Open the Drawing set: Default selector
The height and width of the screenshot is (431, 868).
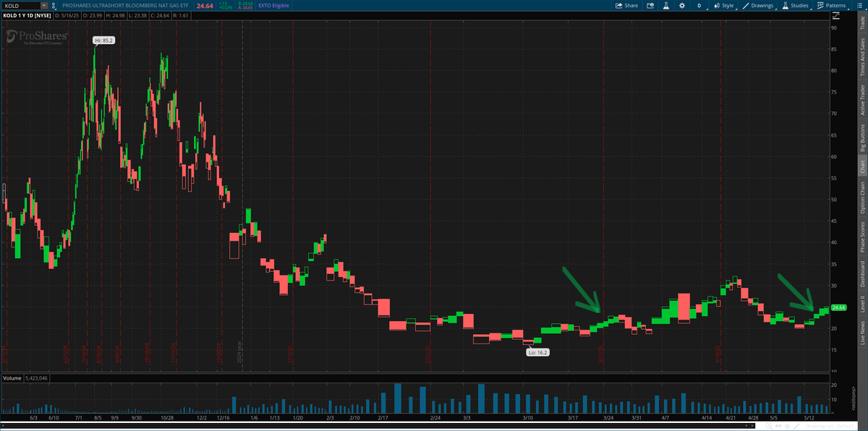(x=830, y=426)
